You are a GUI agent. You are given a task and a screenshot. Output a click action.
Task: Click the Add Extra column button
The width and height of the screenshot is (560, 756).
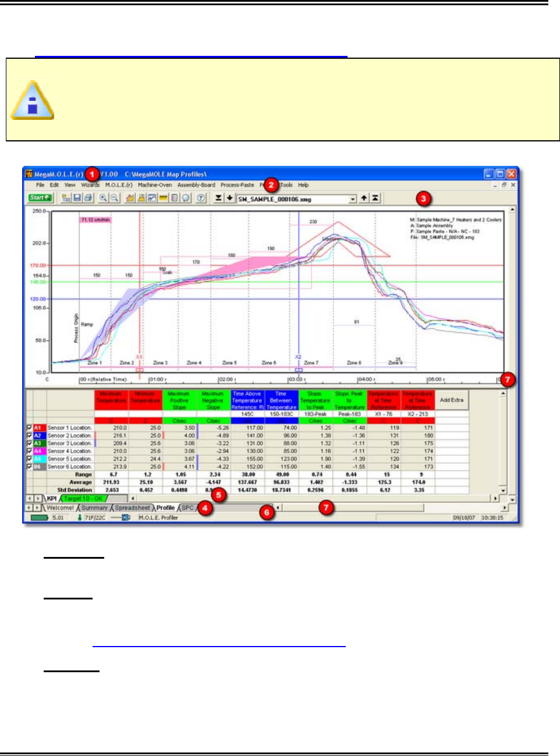[x=452, y=400]
